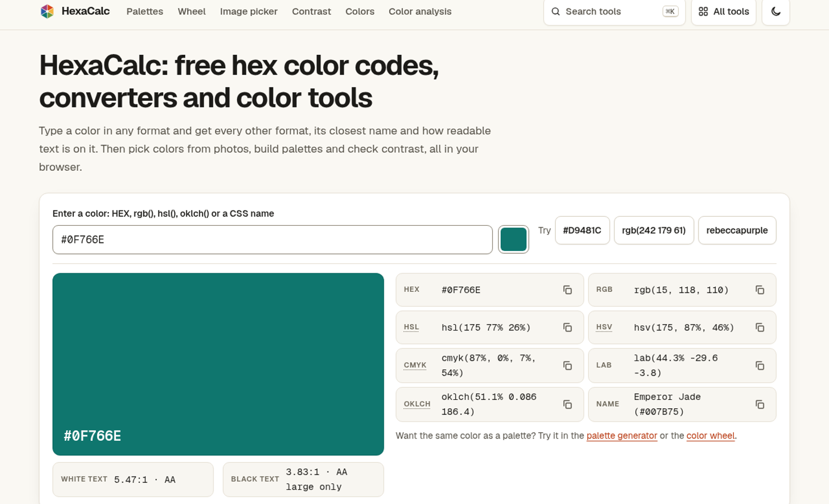This screenshot has height=504, width=829.
Task: Click the page heading HexaCalc: free hex color codes
Action: pyautogui.click(x=239, y=82)
